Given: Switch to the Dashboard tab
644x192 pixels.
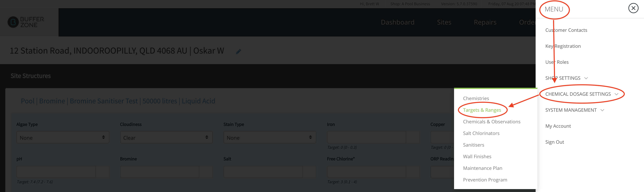Looking at the screenshot, I should pos(397,22).
